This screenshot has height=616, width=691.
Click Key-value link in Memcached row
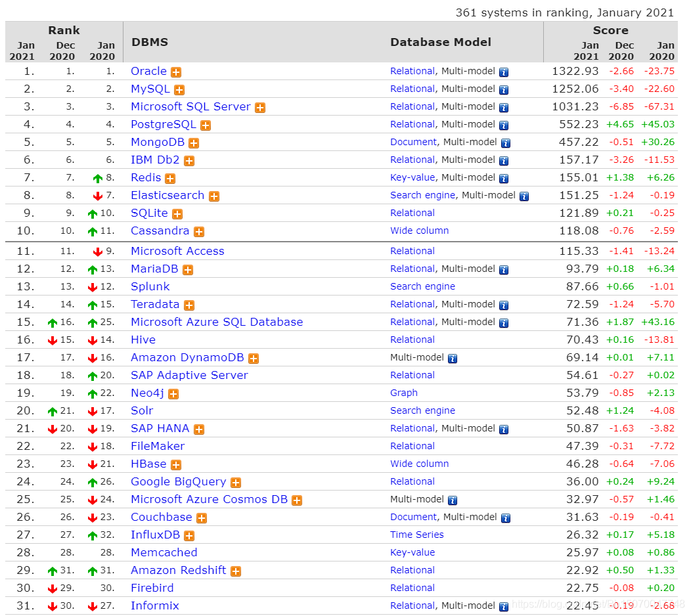point(412,552)
